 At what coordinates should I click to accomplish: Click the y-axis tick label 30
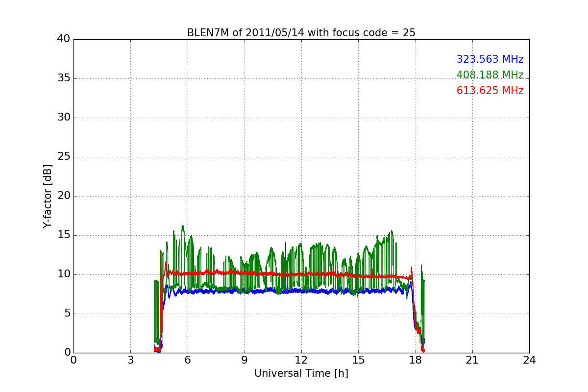[x=63, y=118]
